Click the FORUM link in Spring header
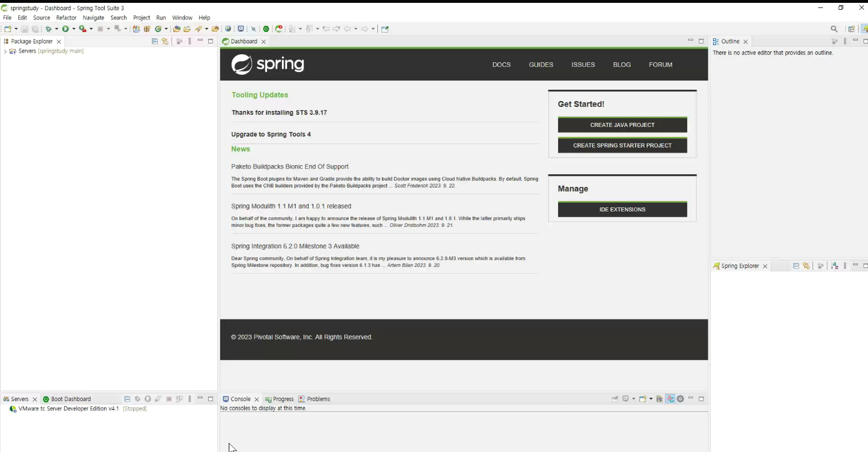The width and height of the screenshot is (868, 452). (660, 65)
